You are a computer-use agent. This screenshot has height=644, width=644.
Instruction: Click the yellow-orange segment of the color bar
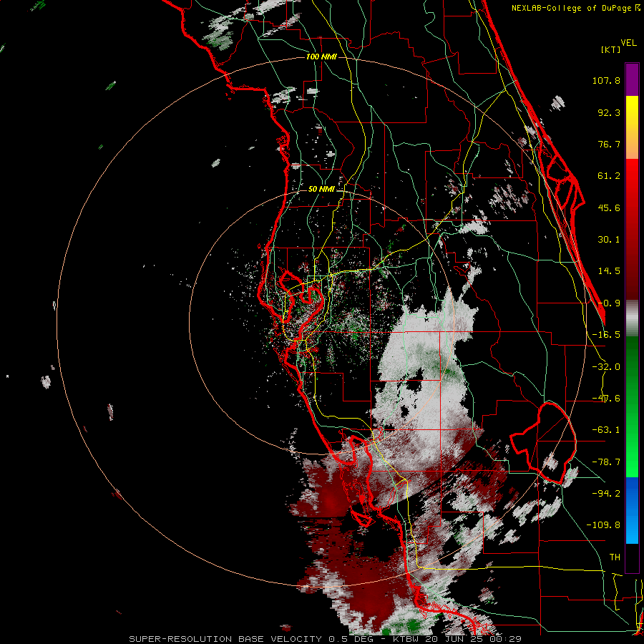[x=632, y=127]
